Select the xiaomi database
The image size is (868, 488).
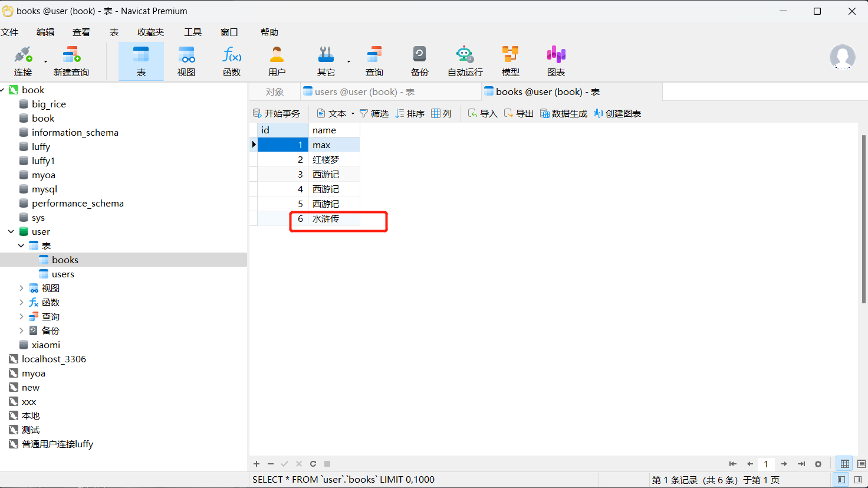(x=46, y=345)
